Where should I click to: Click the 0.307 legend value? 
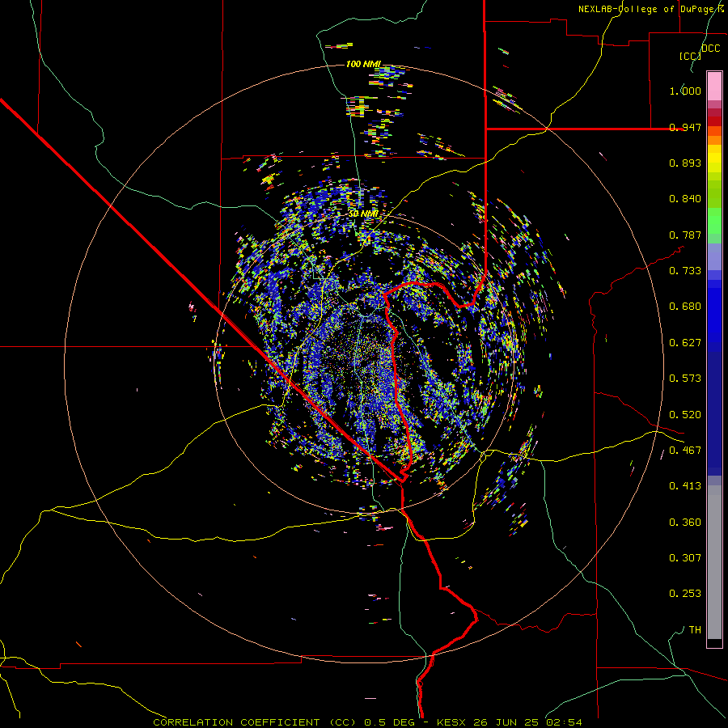coord(685,558)
